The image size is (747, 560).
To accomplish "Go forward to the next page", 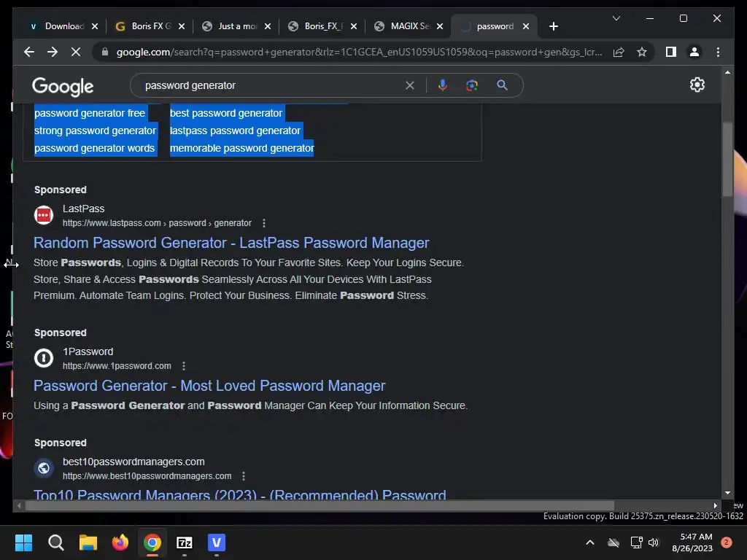I will 53,52.
